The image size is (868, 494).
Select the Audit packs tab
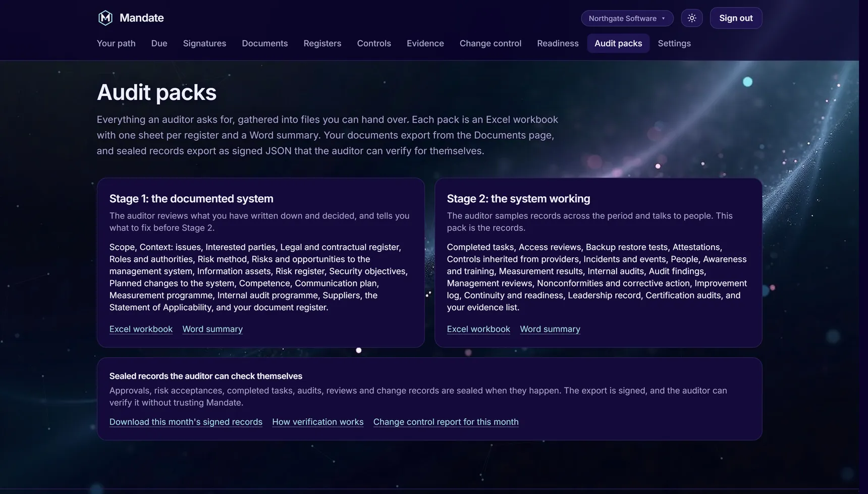tap(618, 43)
